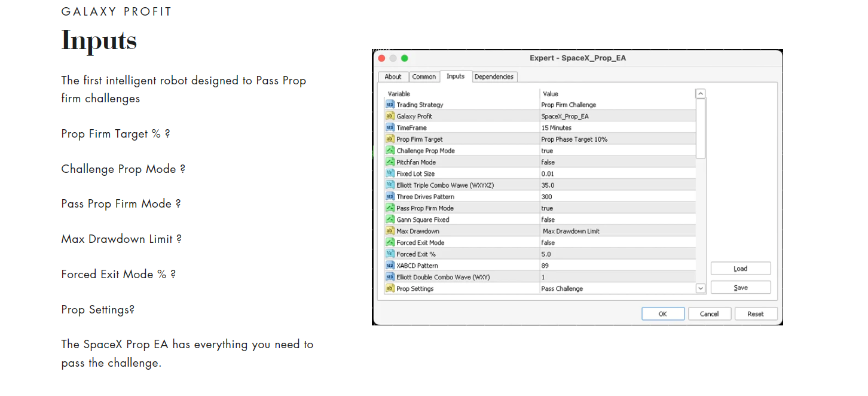Click the Load button
The image size is (868, 396).
point(741,269)
